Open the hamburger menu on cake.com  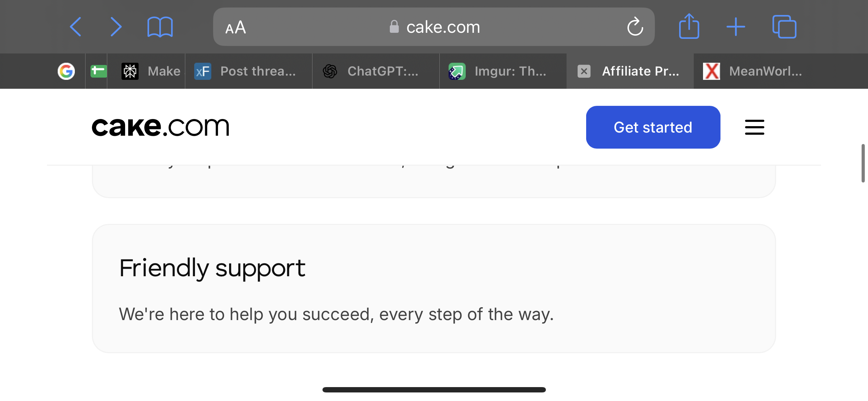coord(755,127)
